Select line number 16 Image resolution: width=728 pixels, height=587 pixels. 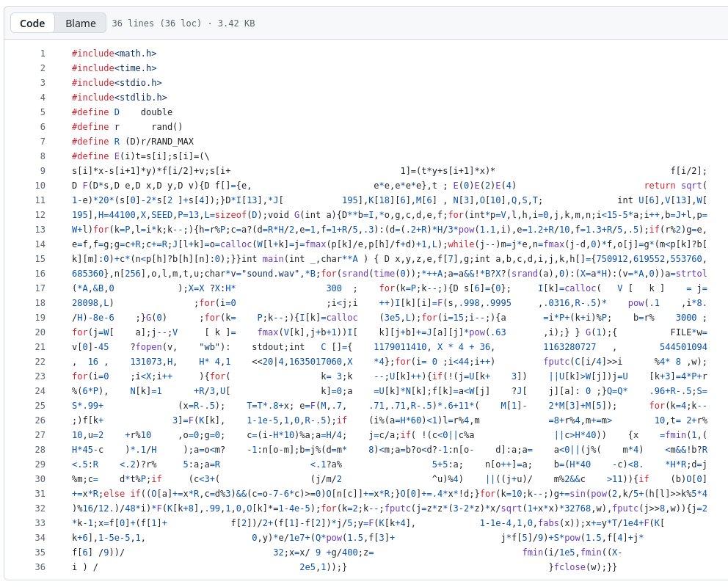click(40, 274)
